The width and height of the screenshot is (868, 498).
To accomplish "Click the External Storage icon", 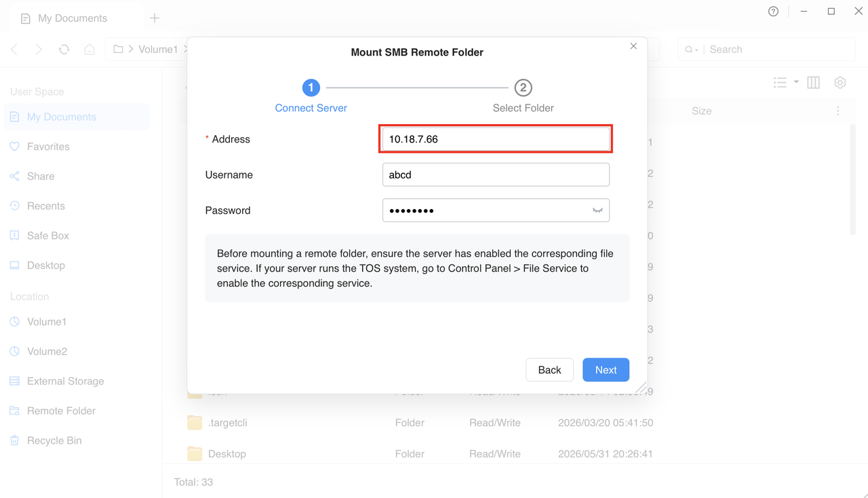I will coord(14,381).
